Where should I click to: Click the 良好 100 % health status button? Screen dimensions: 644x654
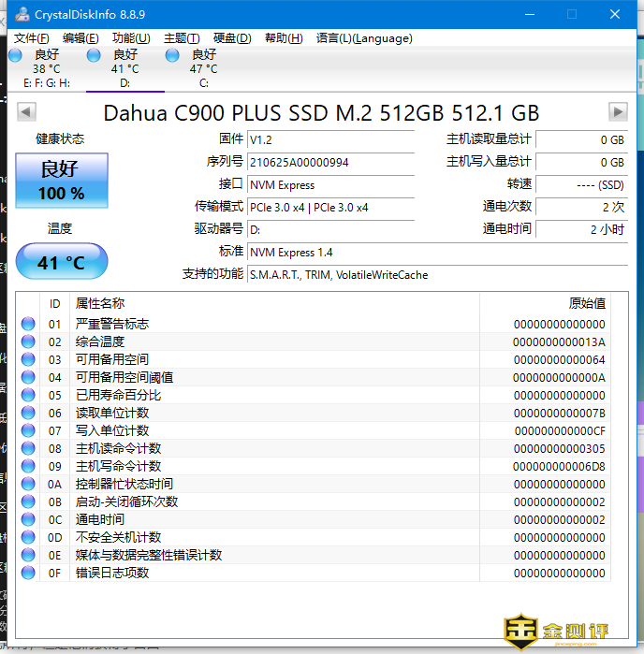[62, 180]
